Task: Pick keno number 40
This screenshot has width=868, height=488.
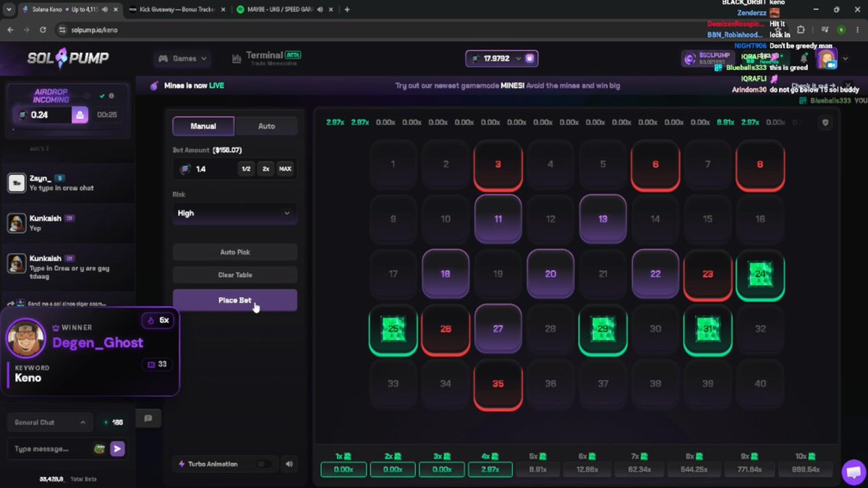Action: [x=760, y=383]
